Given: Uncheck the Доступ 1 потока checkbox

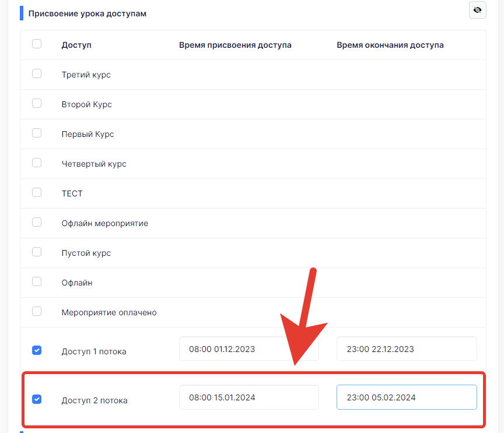Looking at the screenshot, I should click(x=37, y=350).
